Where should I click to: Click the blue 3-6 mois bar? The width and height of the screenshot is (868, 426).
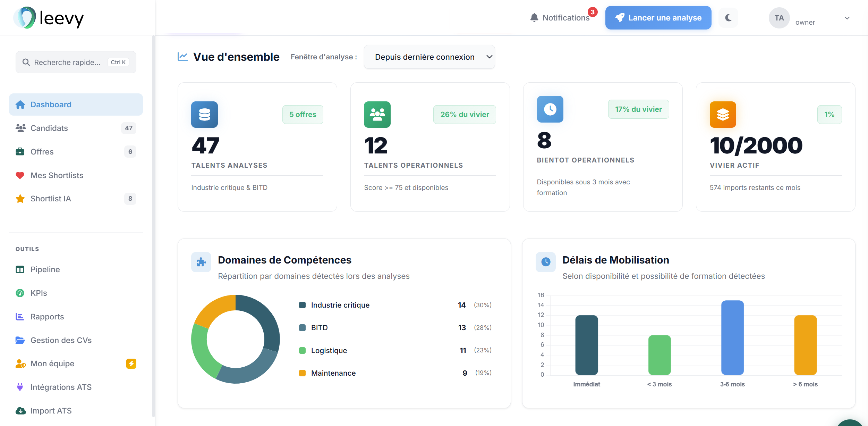pos(732,337)
